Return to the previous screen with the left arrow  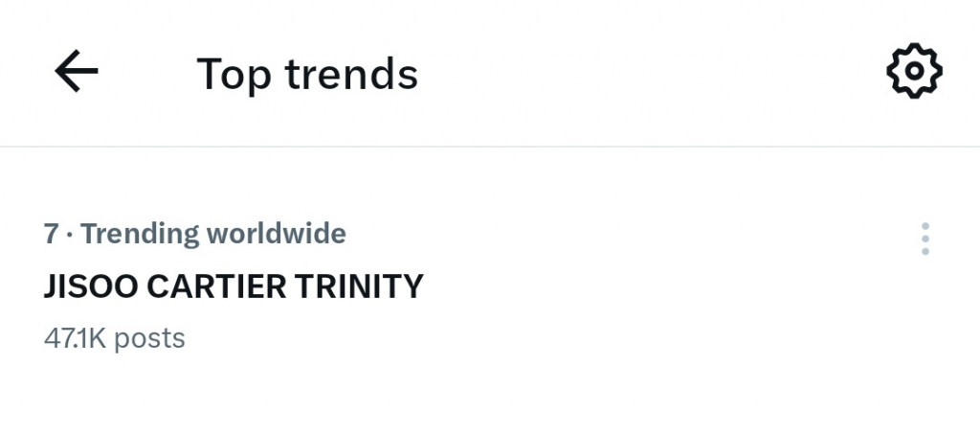(x=77, y=72)
